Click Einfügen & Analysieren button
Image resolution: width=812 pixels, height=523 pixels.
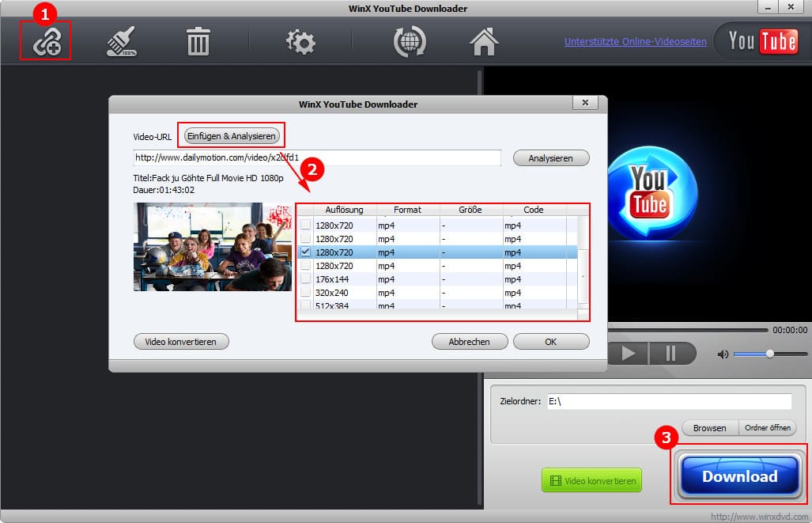(232, 136)
